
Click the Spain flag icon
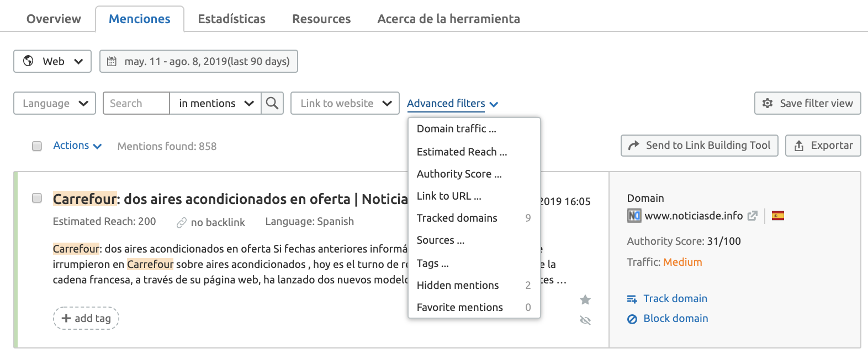click(x=778, y=216)
